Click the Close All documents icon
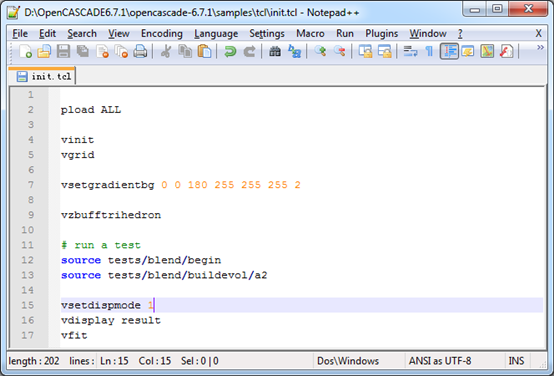The image size is (554, 376). [121, 51]
